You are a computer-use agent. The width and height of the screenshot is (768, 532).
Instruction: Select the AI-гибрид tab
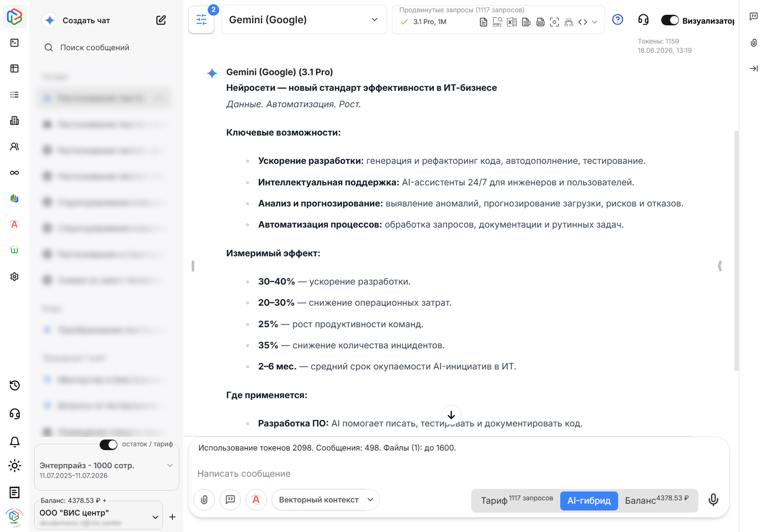pyautogui.click(x=589, y=501)
